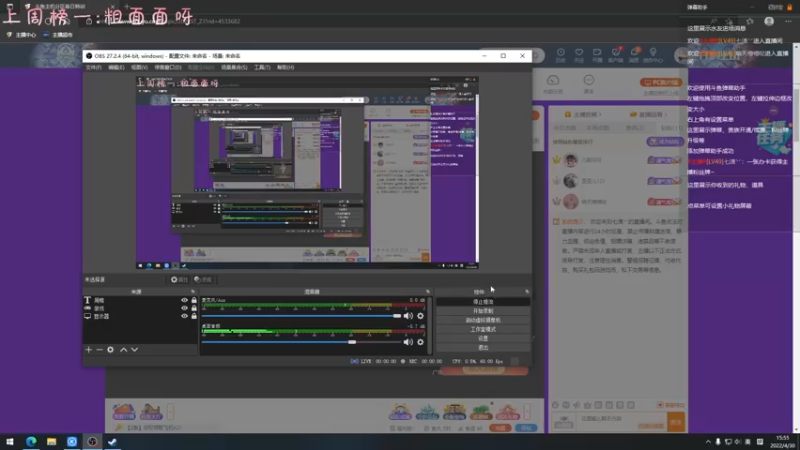Click the browser profile avatar icon
Viewport: 800px width, 450px height.
pyautogui.click(x=769, y=21)
